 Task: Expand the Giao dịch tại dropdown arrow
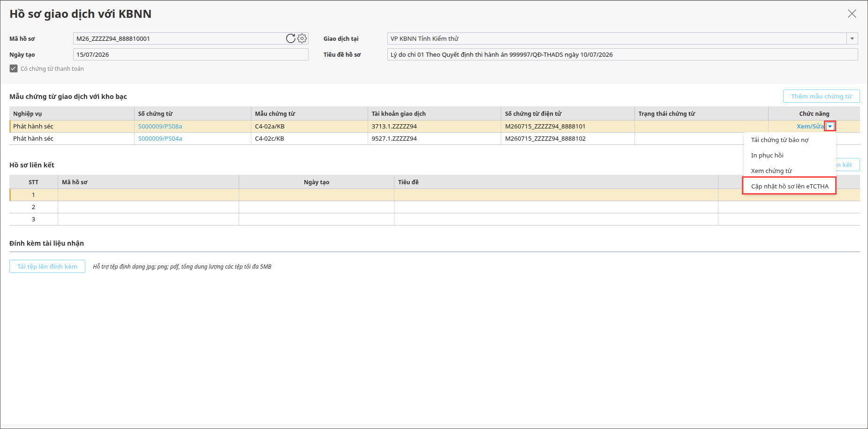[852, 38]
